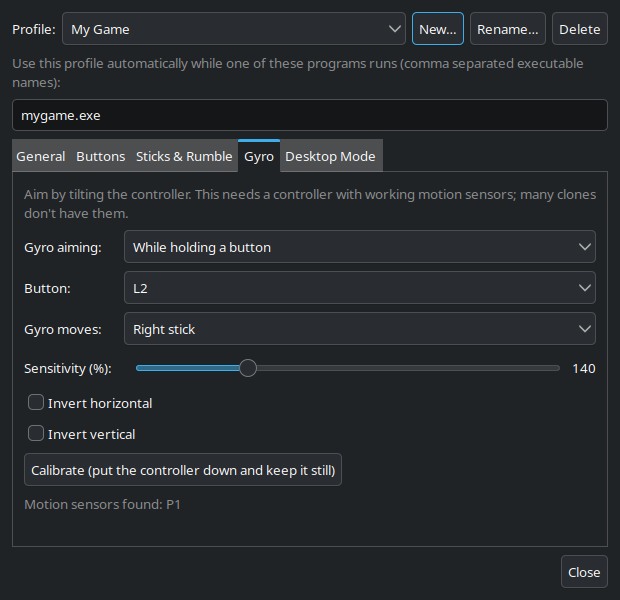Screen dimensions: 620x600
Task: Click the 'Button:' label
Action: click(x=47, y=288)
